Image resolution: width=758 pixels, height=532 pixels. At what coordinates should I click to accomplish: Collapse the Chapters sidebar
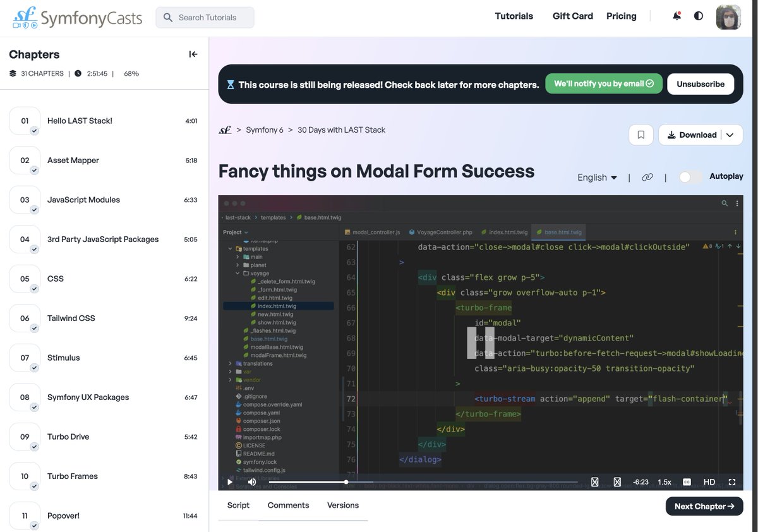(193, 54)
